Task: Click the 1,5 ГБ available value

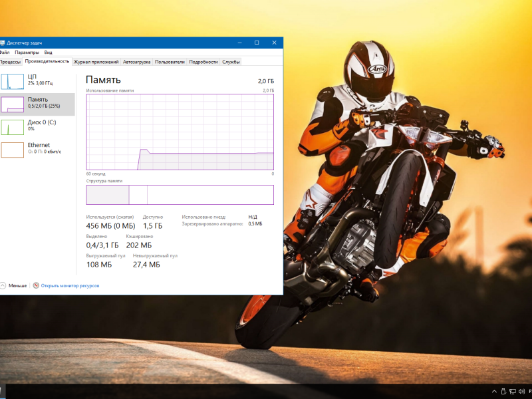Action: coord(153,226)
